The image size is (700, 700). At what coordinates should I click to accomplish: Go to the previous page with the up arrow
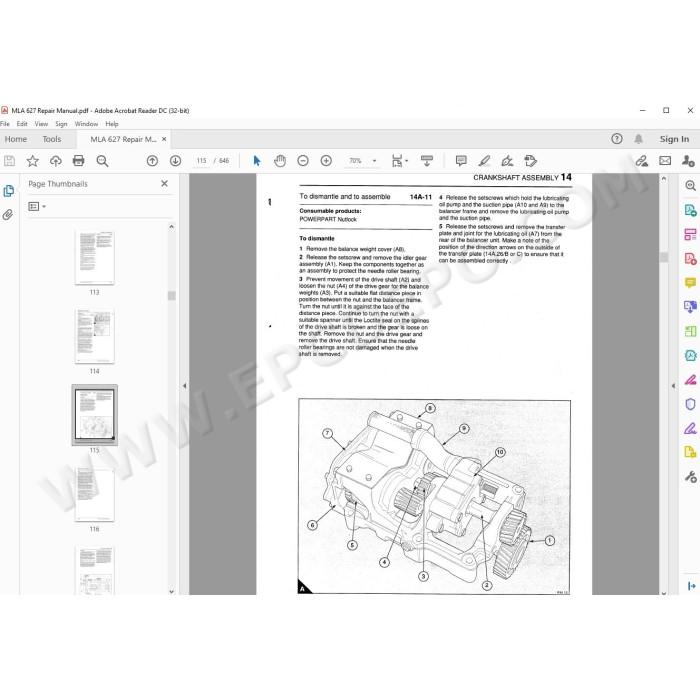click(152, 161)
